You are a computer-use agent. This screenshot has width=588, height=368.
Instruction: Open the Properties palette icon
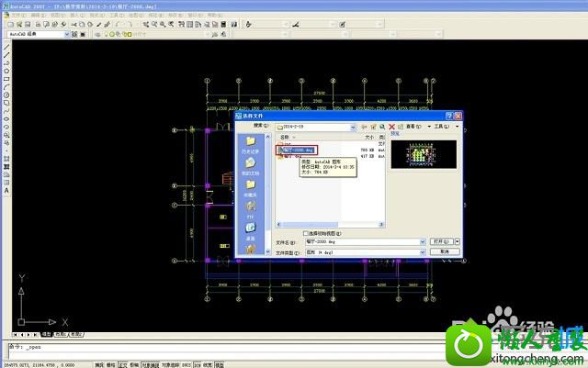pos(181,25)
